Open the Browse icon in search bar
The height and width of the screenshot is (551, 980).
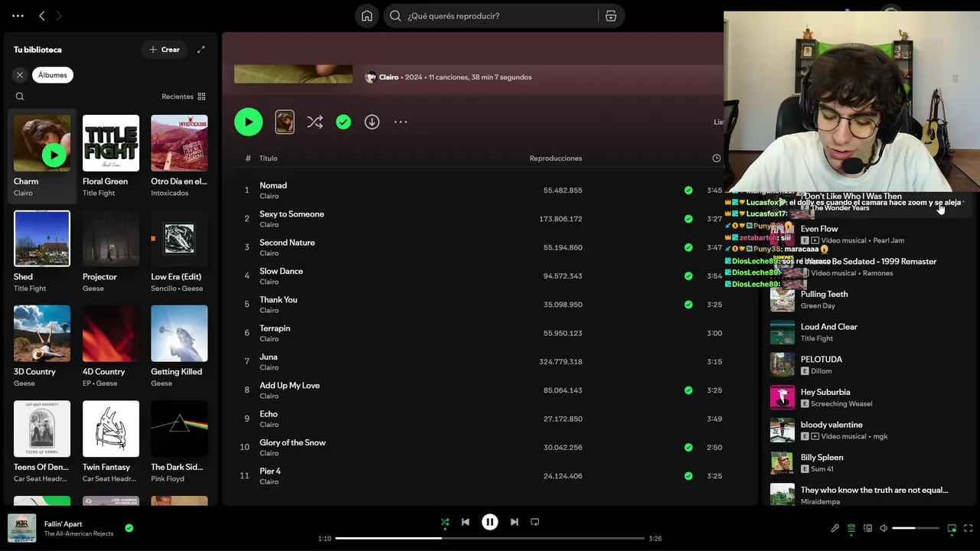(611, 15)
